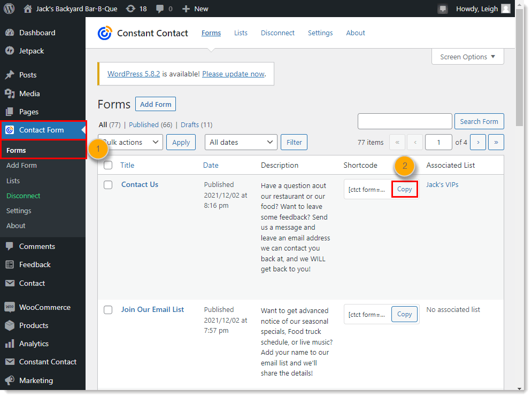
Task: Check the Contact Us row checkbox
Action: click(x=108, y=185)
